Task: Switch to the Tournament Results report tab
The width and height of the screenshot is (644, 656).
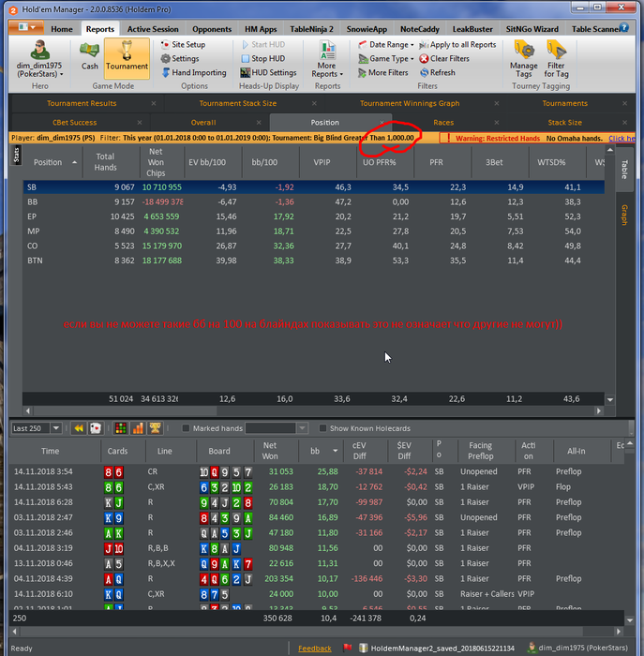Action: point(82,103)
